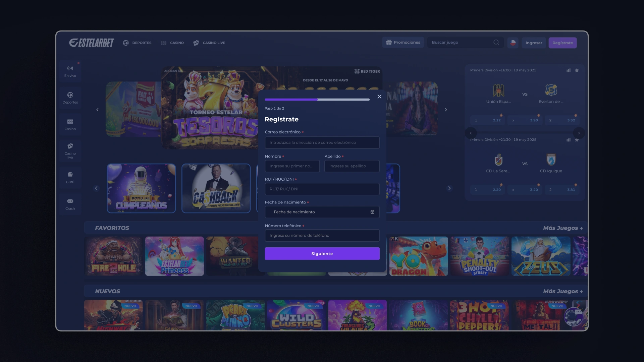Show the previous main banner slide
The width and height of the screenshot is (644, 362).
pyautogui.click(x=97, y=110)
